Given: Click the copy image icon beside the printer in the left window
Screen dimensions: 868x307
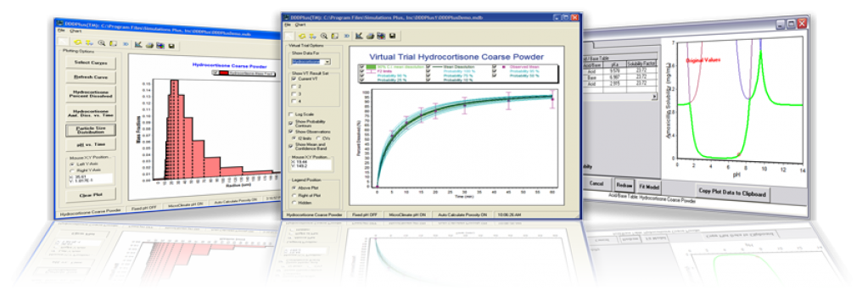Looking at the screenshot, I should point(160,45).
